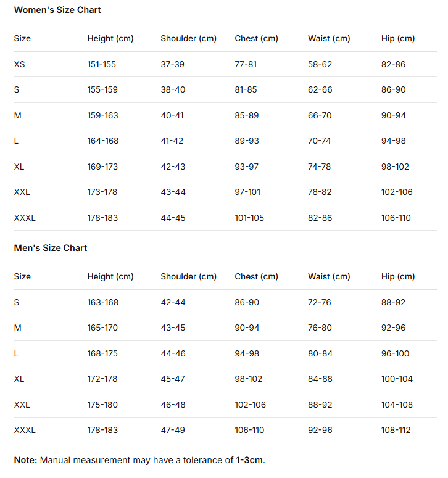Click the 80-84 waist value

(320, 353)
